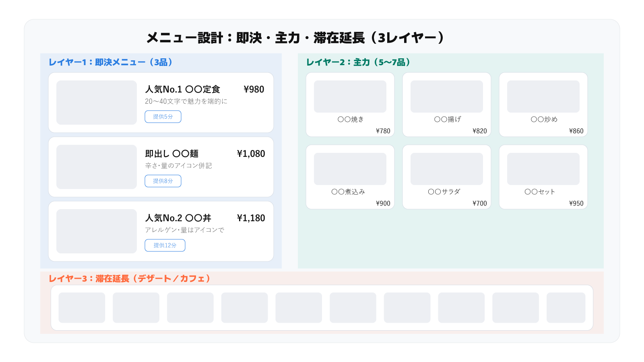Open the 人気No.1 〇〇定食 title
The image size is (644, 362).
[183, 89]
